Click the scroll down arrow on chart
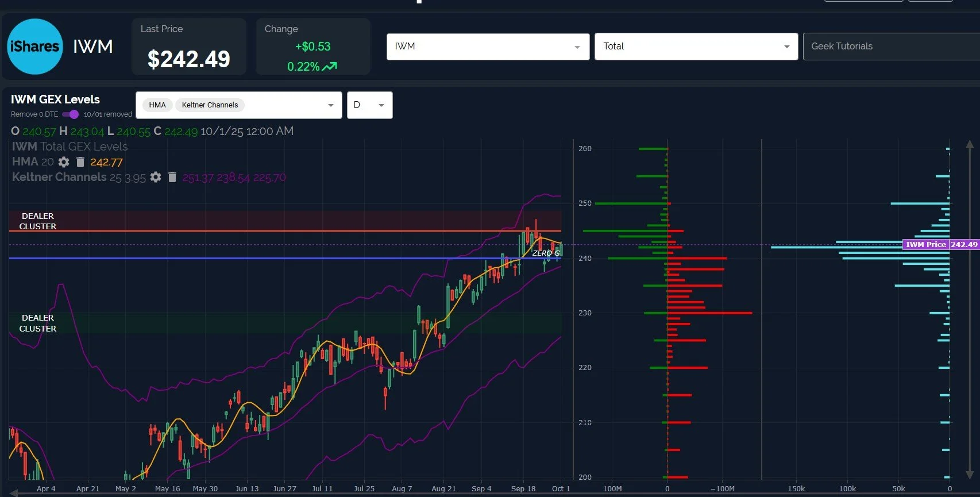Screen dimensions: 980x497 coord(970,475)
